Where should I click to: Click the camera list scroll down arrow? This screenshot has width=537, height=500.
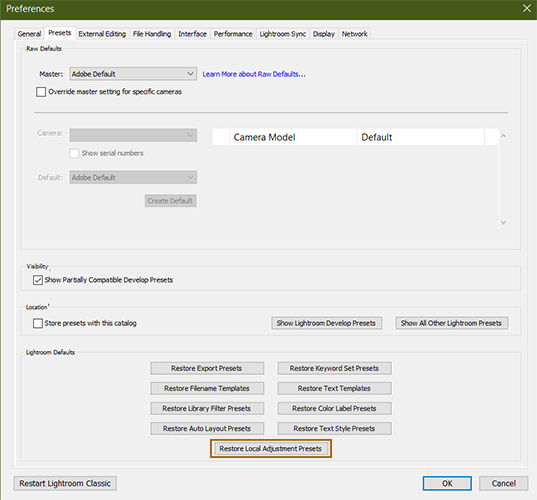503,223
